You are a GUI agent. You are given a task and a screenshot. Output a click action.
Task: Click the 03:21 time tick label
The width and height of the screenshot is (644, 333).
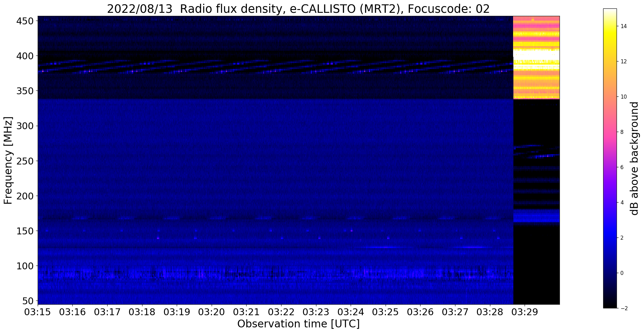tap(247, 312)
